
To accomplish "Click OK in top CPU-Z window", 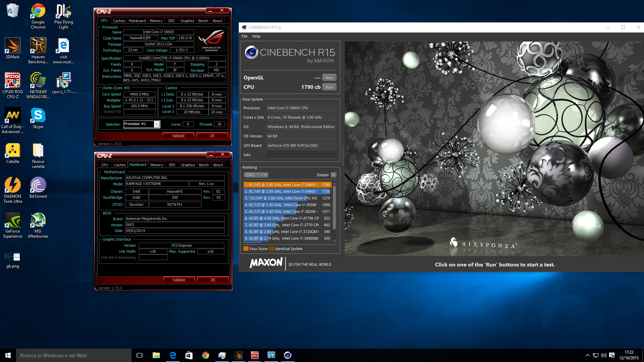I will click(212, 136).
